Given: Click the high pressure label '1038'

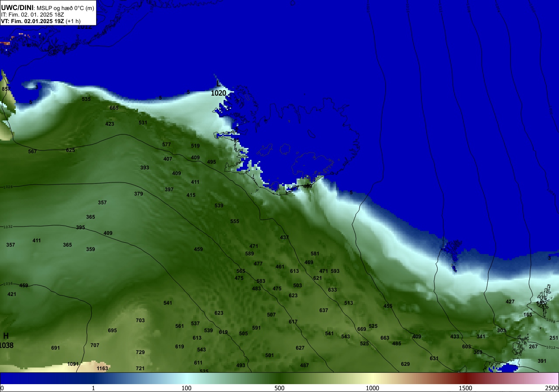Looking at the screenshot, I should click(x=7, y=345).
